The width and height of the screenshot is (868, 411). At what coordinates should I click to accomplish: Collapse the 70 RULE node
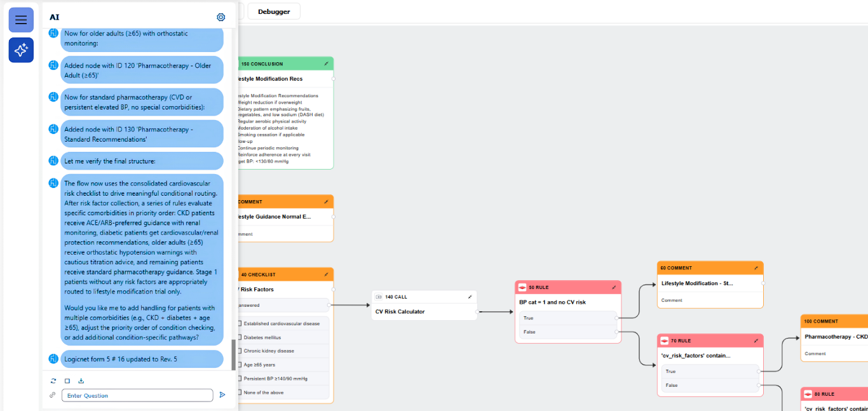756,340
